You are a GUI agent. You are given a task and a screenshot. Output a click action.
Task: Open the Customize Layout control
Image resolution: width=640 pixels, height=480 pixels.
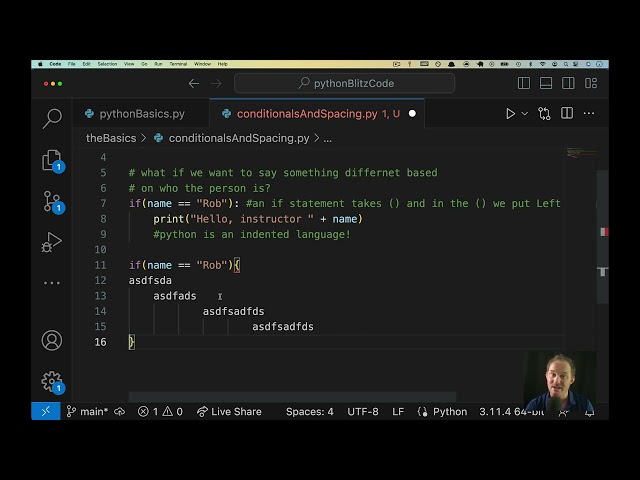coord(591,83)
